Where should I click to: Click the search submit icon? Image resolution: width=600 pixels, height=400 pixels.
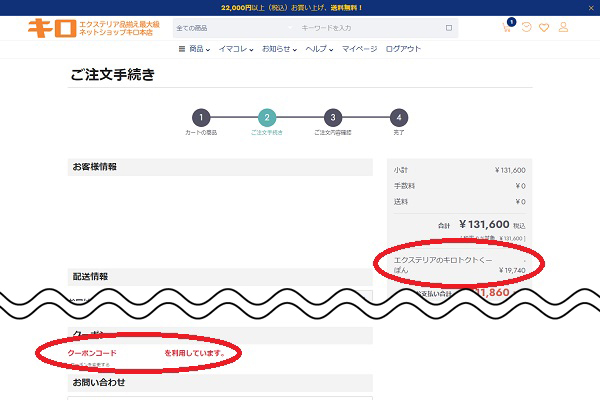coord(449,28)
